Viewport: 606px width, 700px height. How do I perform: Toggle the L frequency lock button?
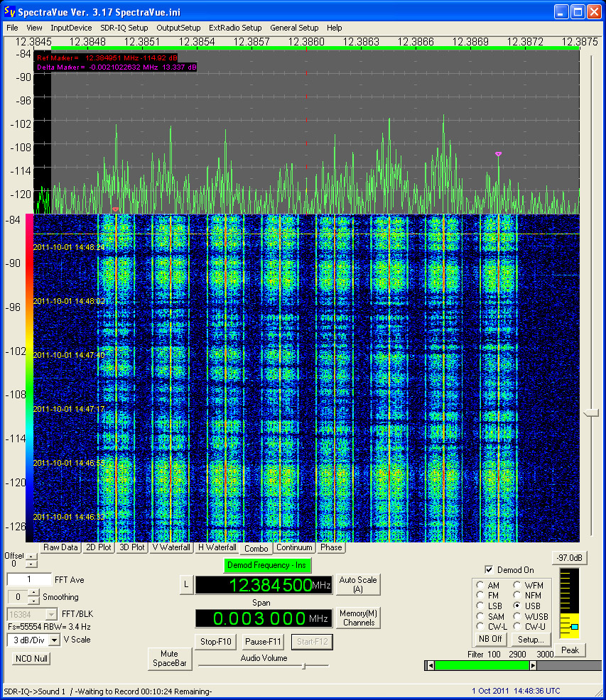click(x=186, y=584)
